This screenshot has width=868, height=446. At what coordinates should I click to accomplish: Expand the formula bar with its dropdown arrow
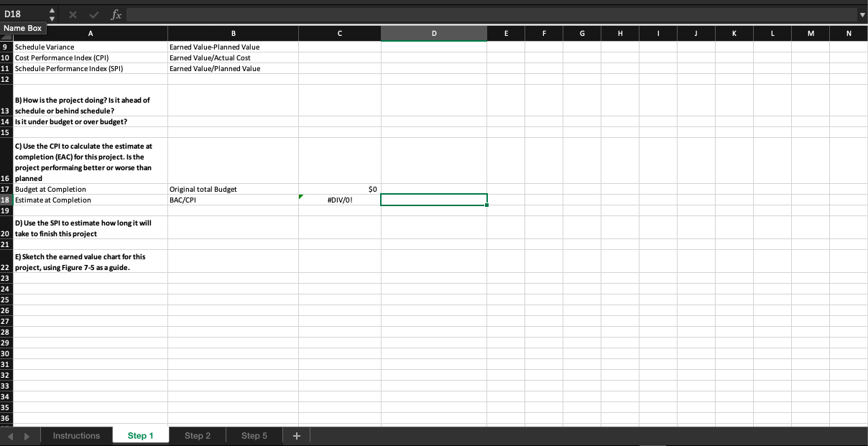pos(861,14)
